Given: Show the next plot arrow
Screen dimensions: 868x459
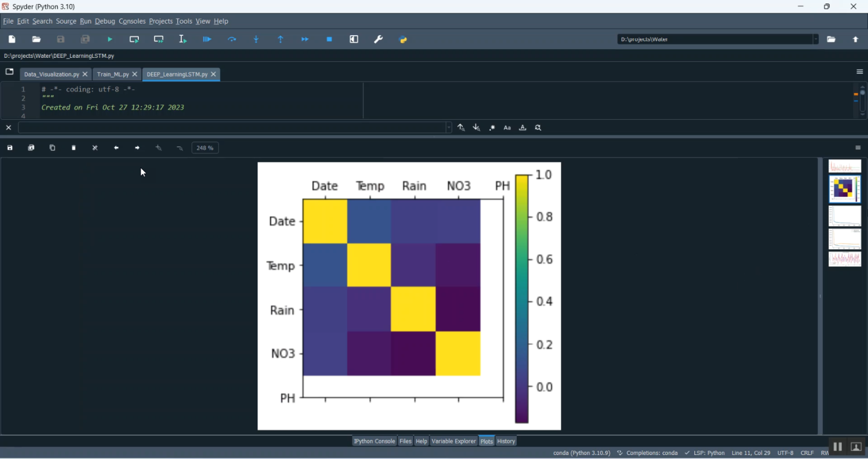Looking at the screenshot, I should point(137,148).
